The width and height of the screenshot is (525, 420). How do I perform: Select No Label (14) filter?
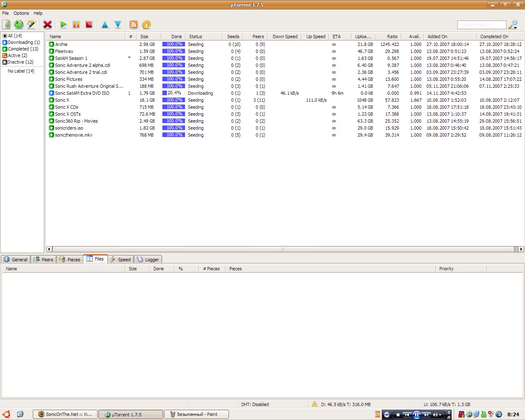click(21, 71)
